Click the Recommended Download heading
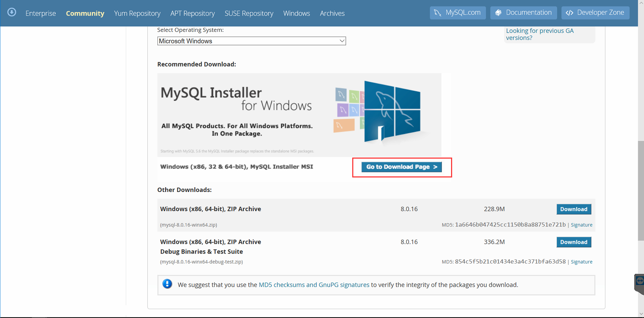This screenshot has width=644, height=318. click(x=197, y=64)
